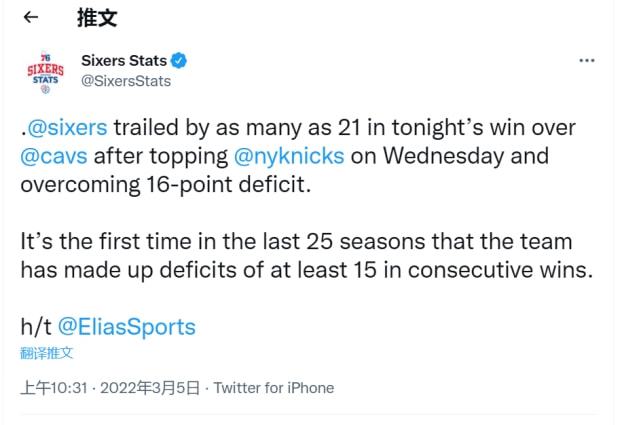Click the 'consecutive wins' text line
The height and width of the screenshot is (425, 641).
coord(307,270)
